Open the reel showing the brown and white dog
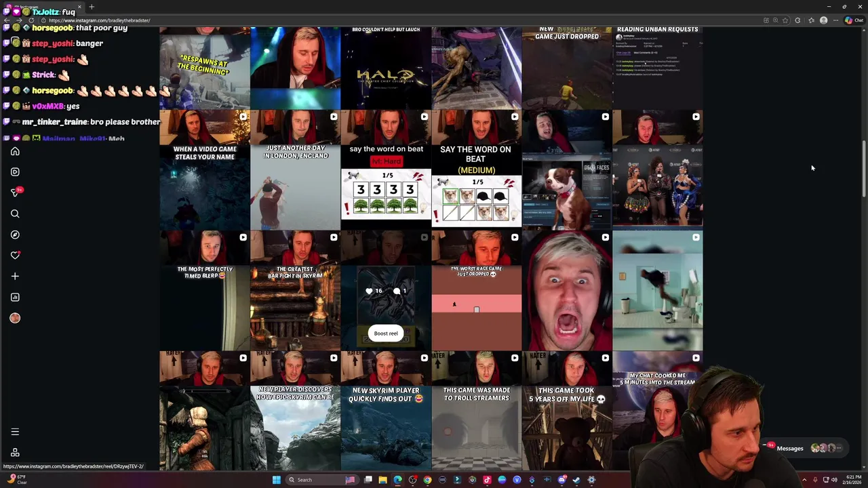 point(567,170)
